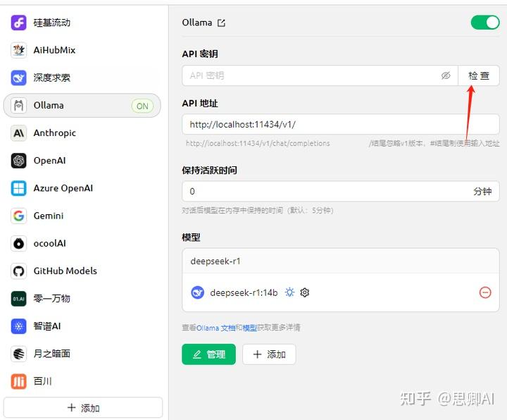Open settings gear for deepseek-r1:14b

[305, 292]
